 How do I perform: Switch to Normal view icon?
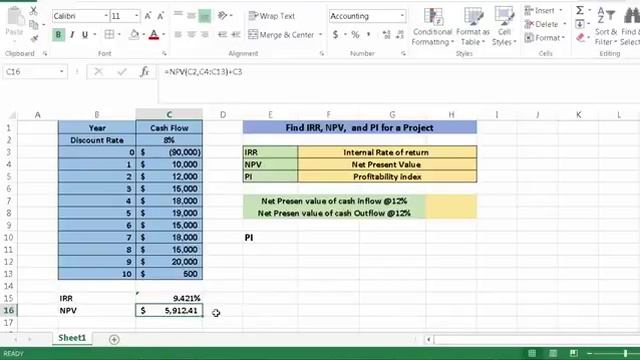(x=532, y=353)
